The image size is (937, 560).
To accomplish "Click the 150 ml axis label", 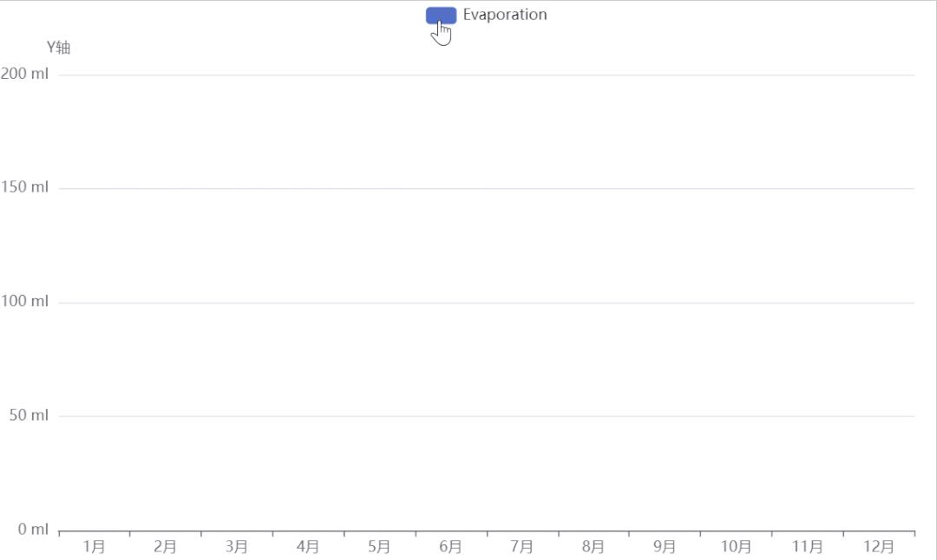I will pos(23,186).
